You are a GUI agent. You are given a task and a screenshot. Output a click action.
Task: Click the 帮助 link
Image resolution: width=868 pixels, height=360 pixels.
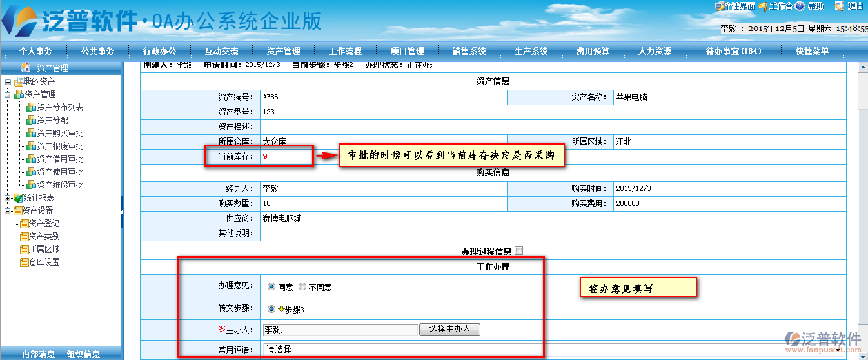pyautogui.click(x=816, y=6)
